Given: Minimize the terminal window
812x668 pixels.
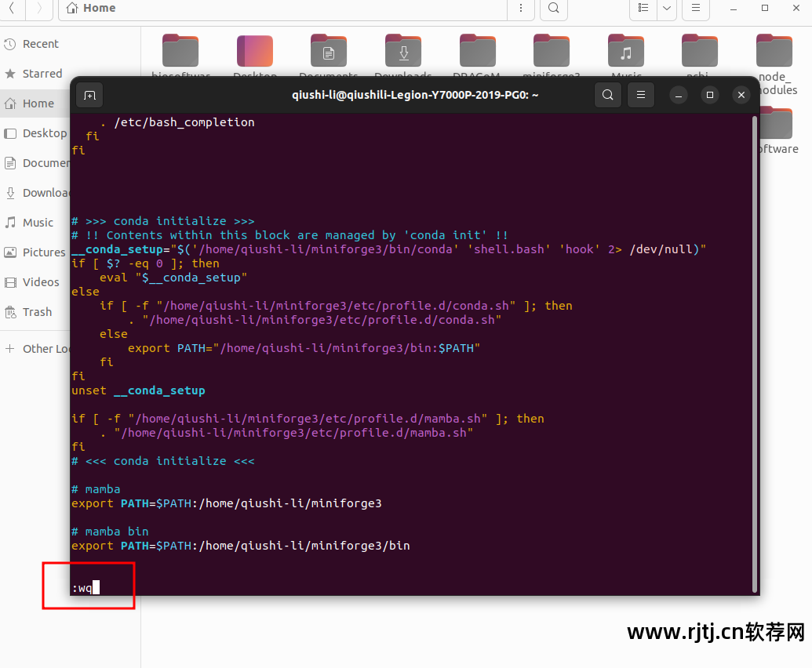Looking at the screenshot, I should coord(679,95).
